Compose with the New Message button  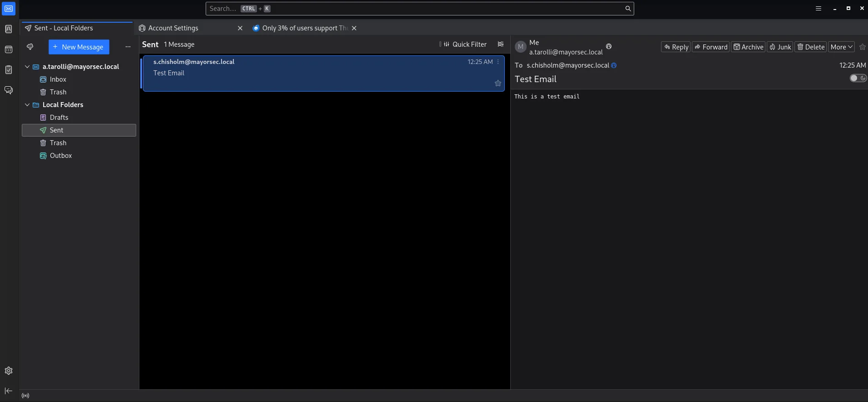tap(79, 47)
